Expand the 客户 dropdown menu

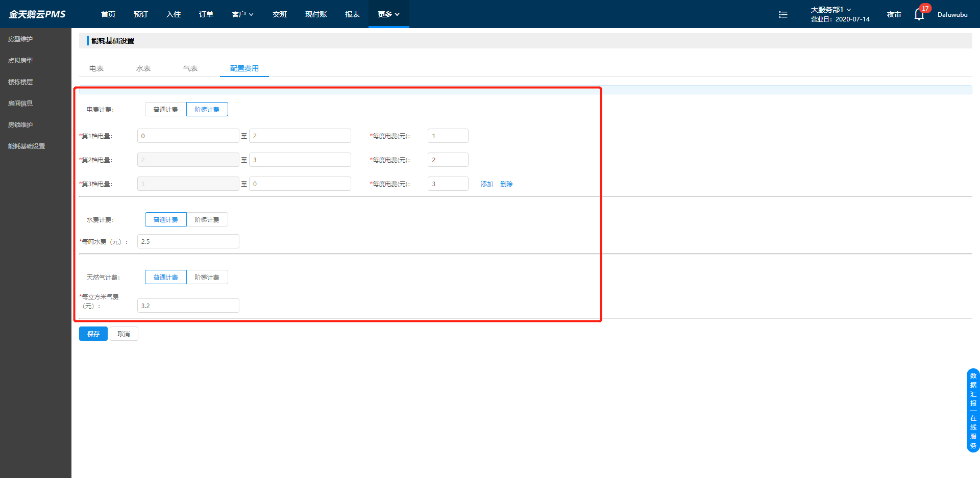242,14
